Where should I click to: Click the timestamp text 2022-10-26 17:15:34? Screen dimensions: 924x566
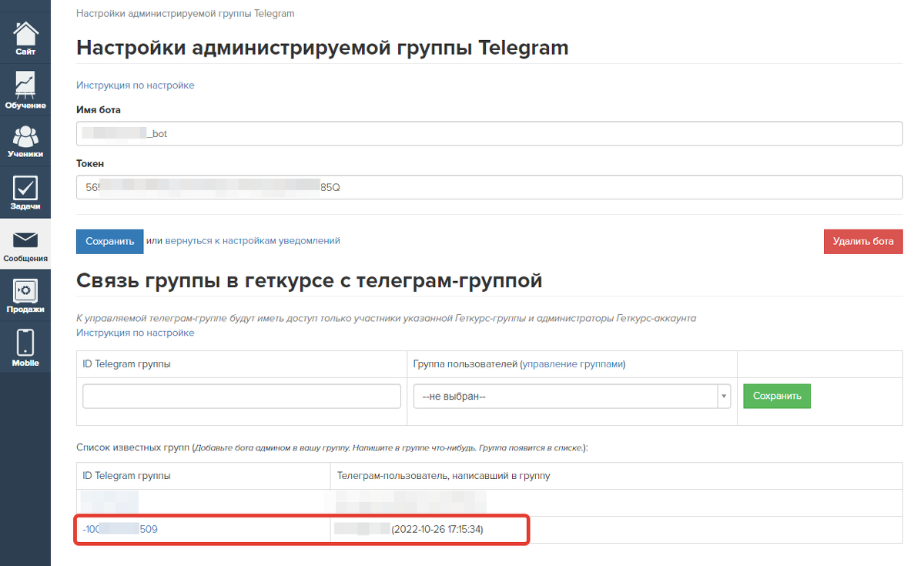click(x=439, y=529)
